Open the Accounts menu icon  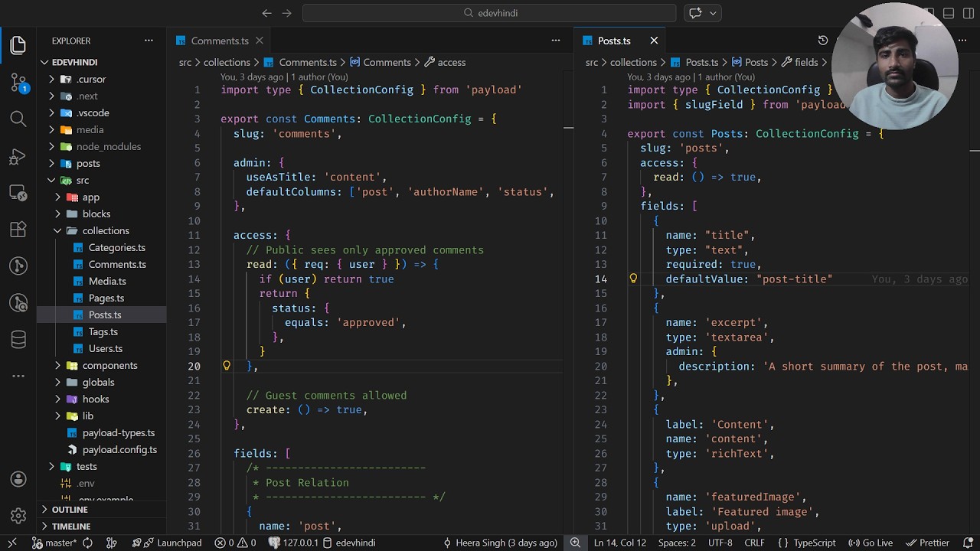tap(18, 479)
